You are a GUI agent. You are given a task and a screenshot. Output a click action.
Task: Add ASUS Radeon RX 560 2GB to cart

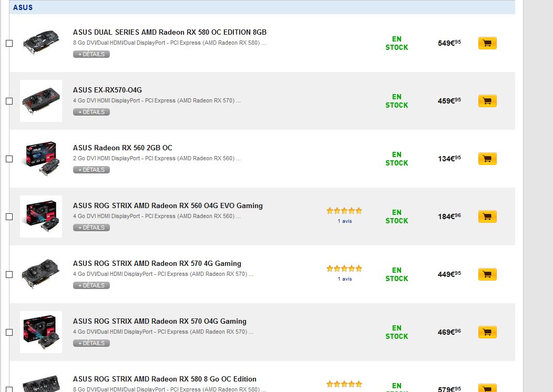[487, 159]
